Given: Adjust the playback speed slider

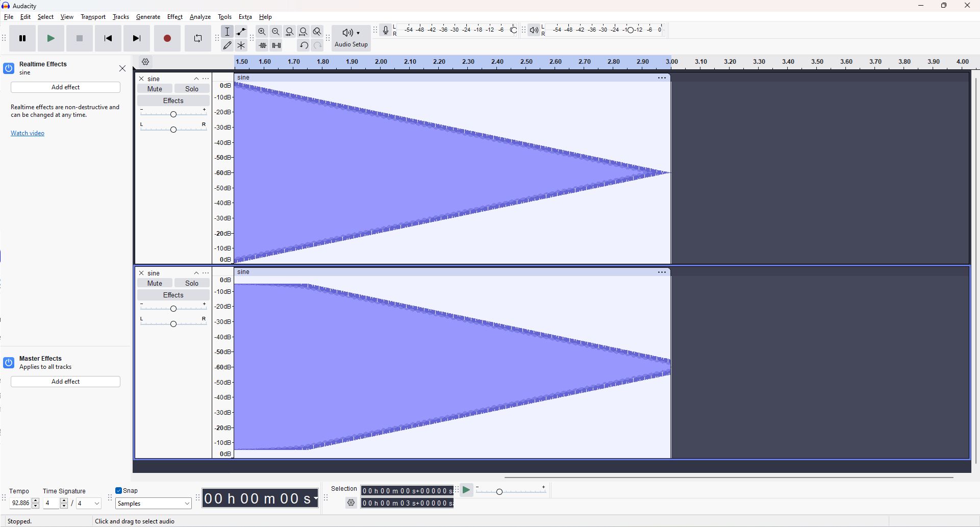Looking at the screenshot, I should point(499,491).
